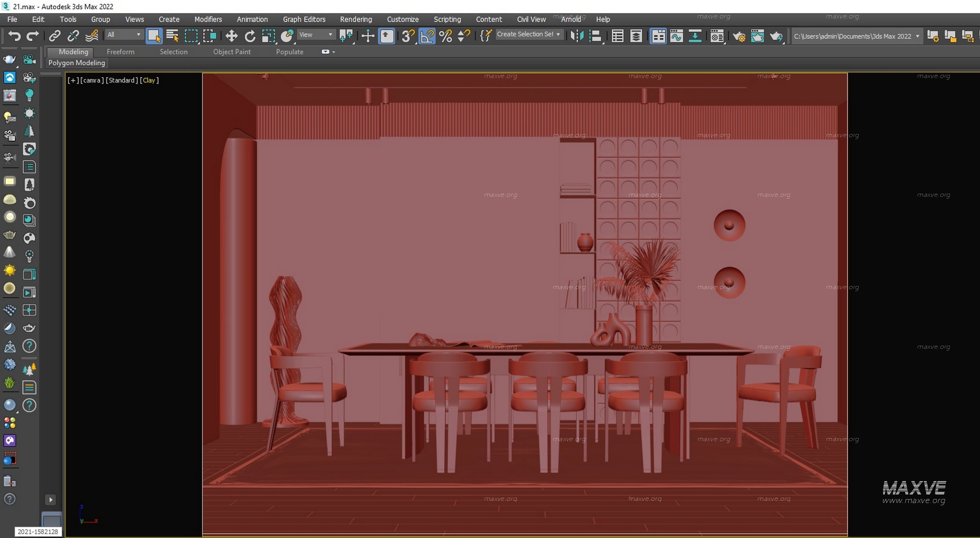Click the Link objects chain icon
980x538 pixels.
point(54,36)
